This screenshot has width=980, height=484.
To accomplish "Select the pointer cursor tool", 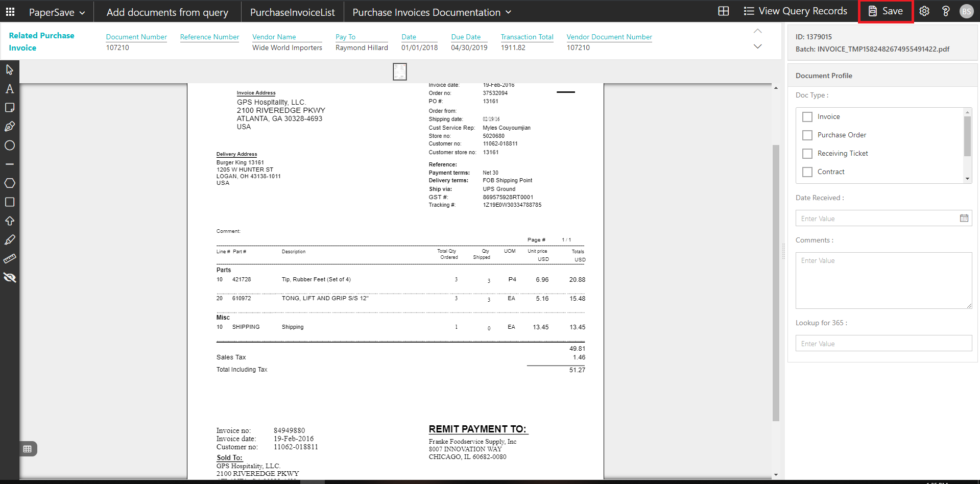I will pos(9,69).
